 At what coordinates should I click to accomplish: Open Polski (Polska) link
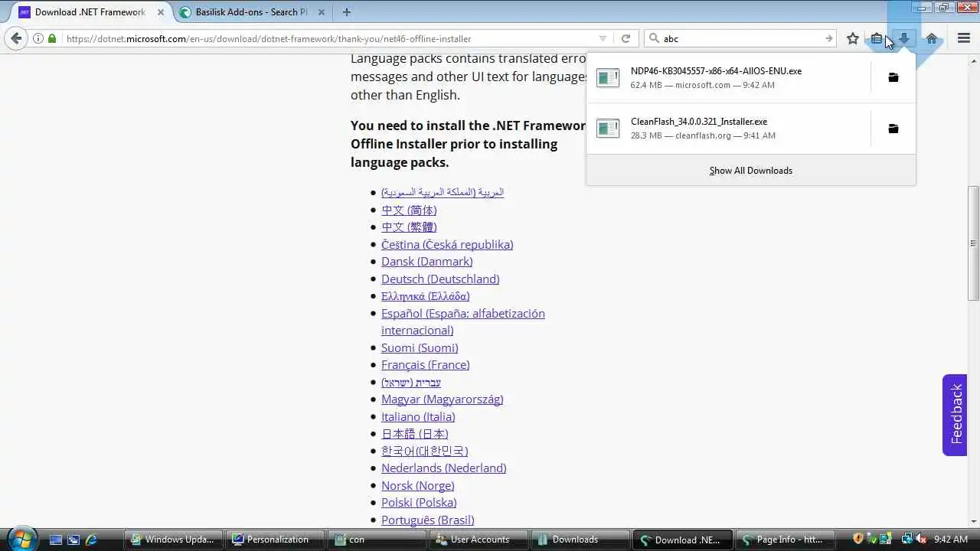coord(419,502)
